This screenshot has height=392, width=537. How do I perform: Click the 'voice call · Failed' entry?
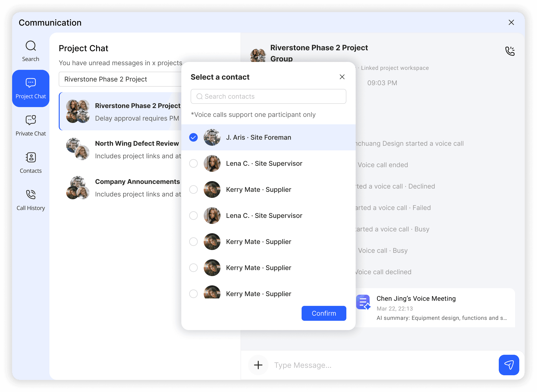[393, 208]
